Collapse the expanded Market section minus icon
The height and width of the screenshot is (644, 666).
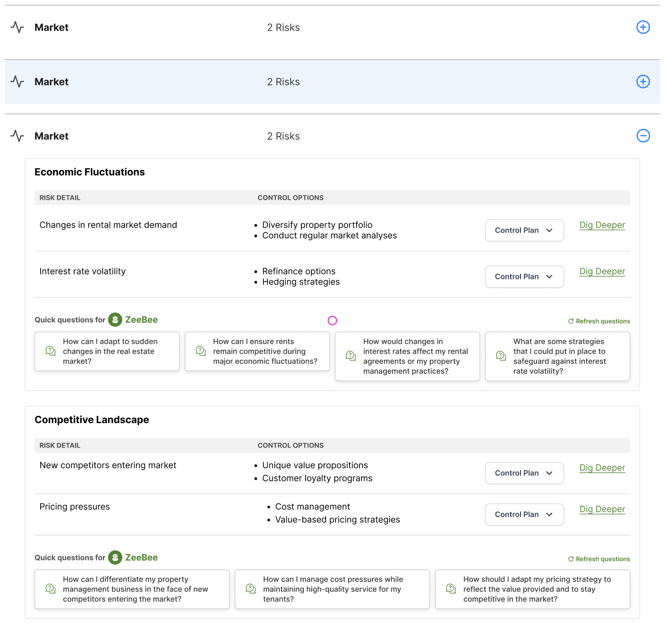pos(643,136)
